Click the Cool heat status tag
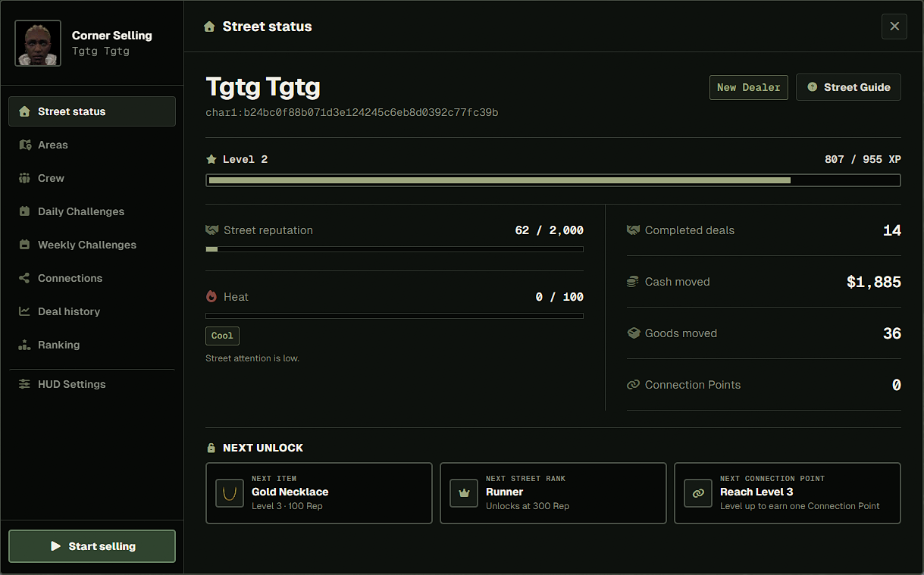 [x=222, y=336]
